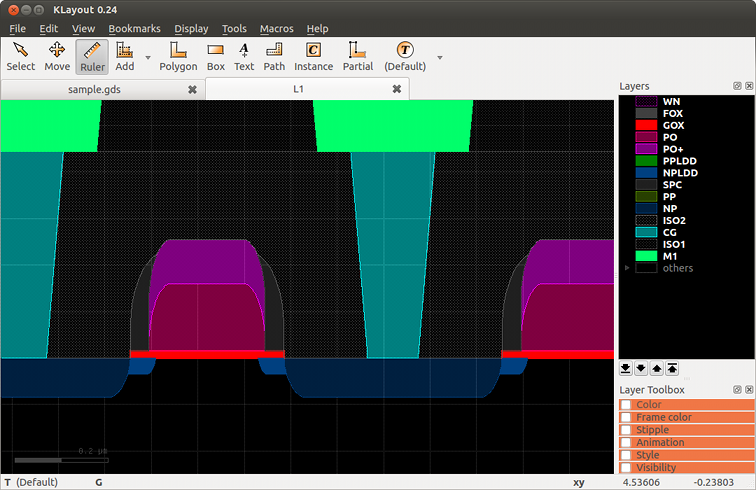Choose the Box tool
This screenshot has width=756, height=490.
[216, 56]
